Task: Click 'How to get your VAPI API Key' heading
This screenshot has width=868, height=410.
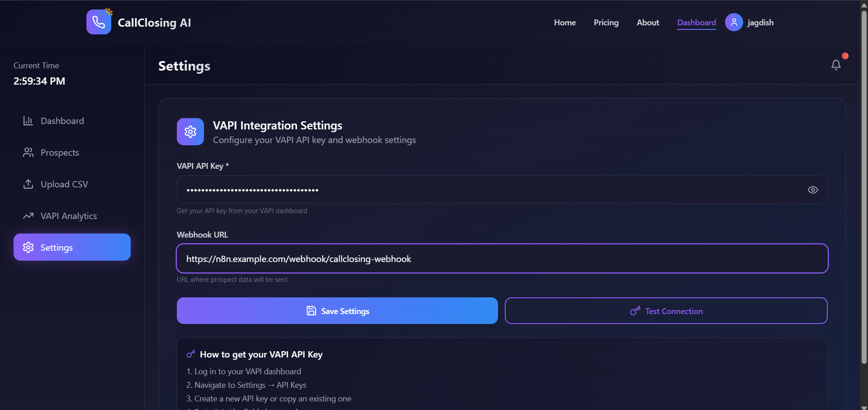Action: [261, 354]
